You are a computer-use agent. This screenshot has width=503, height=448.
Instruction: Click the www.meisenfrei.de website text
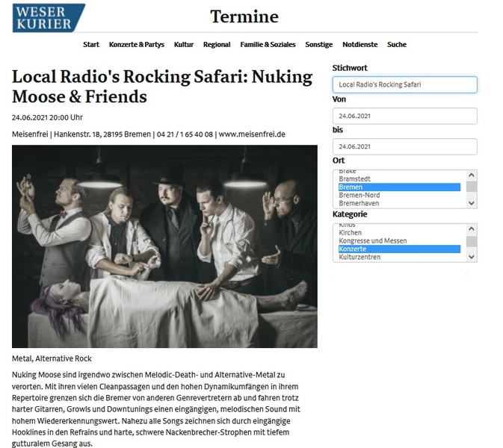tap(252, 134)
